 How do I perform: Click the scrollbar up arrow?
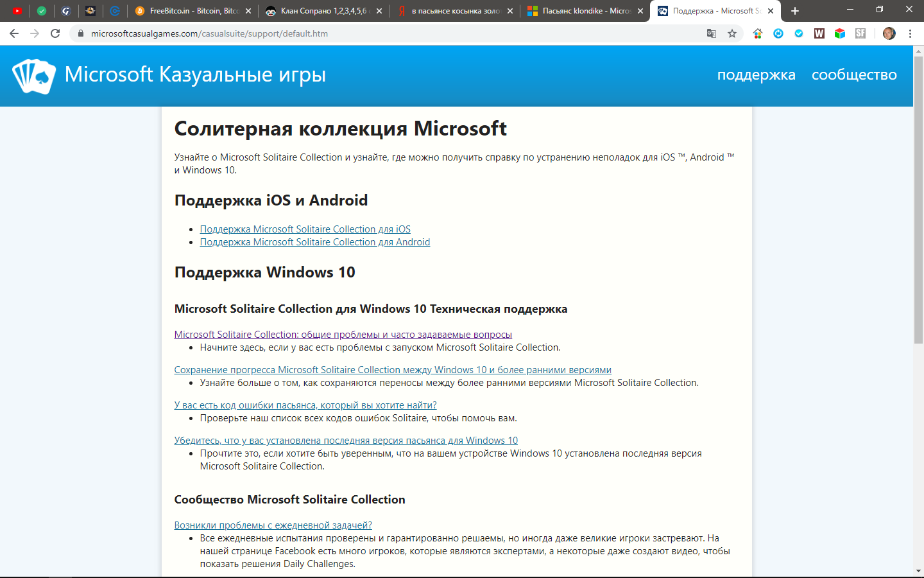tap(918, 51)
